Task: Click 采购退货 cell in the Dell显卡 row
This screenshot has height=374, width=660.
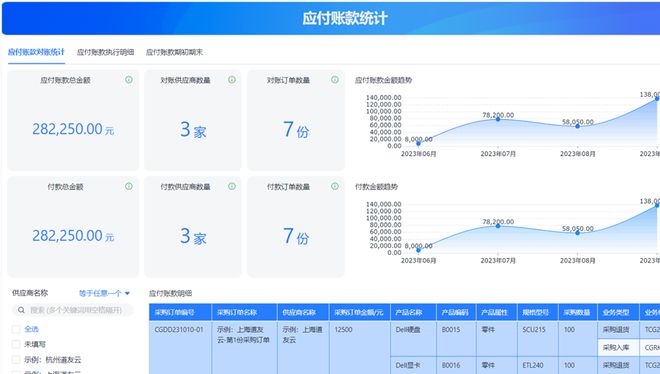Action: pyautogui.click(x=618, y=365)
